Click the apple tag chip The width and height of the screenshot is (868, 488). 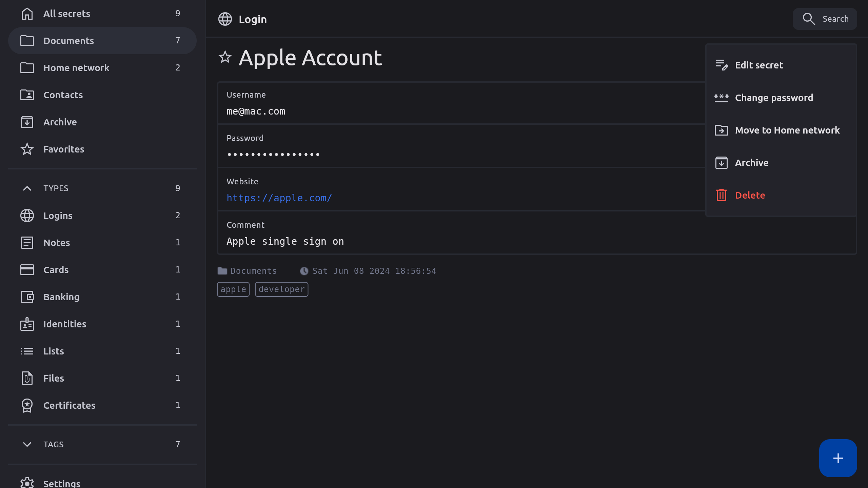tap(233, 289)
